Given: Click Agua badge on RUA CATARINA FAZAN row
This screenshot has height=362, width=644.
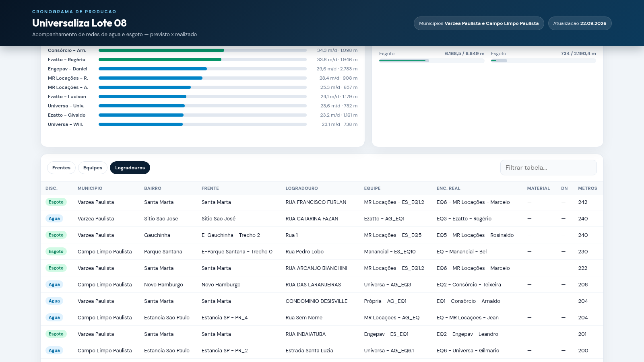Looking at the screenshot, I should pos(54,218).
